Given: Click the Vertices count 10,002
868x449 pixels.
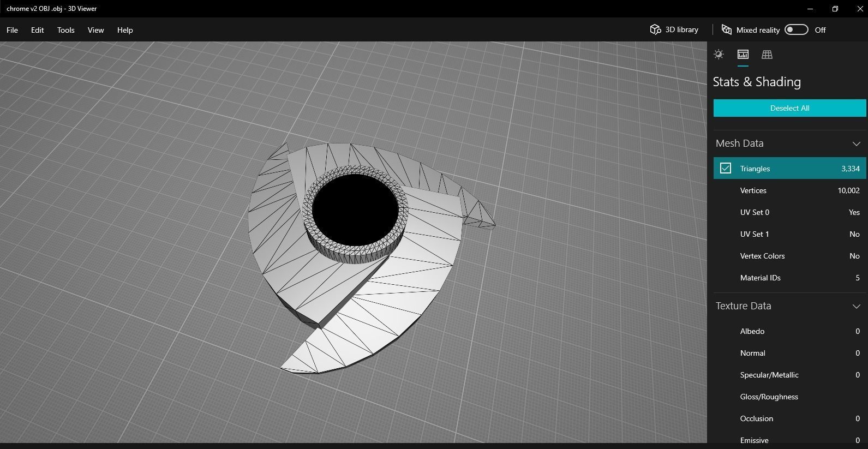Looking at the screenshot, I should pos(848,190).
